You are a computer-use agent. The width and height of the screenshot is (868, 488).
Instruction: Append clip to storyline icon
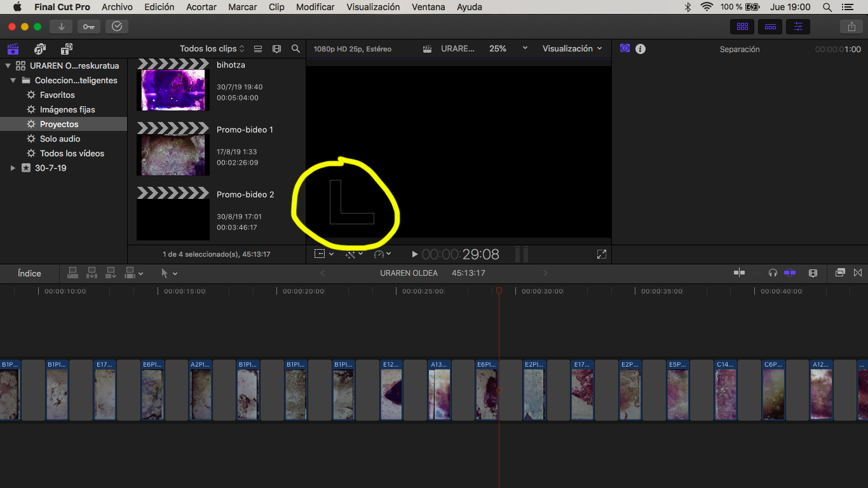pyautogui.click(x=111, y=273)
